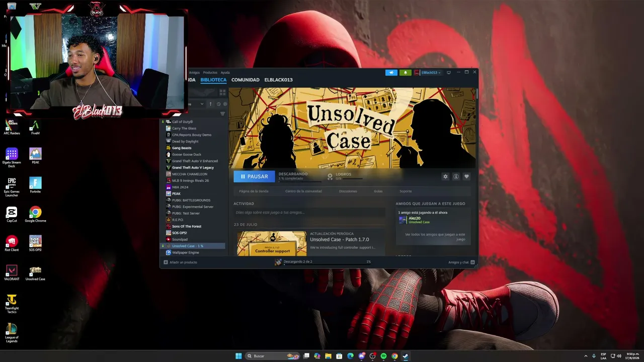Open Big Picture mode monitor icon
The image size is (644, 362).
tap(449, 72)
